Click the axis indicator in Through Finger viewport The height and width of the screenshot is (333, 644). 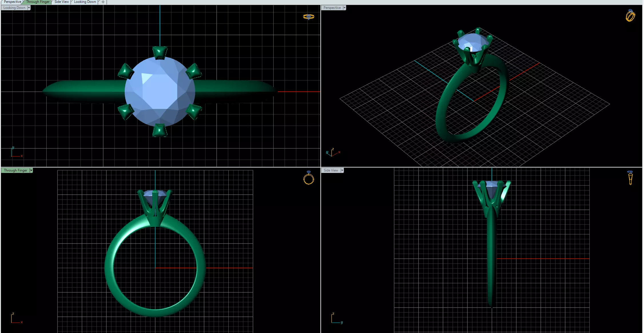[16, 318]
